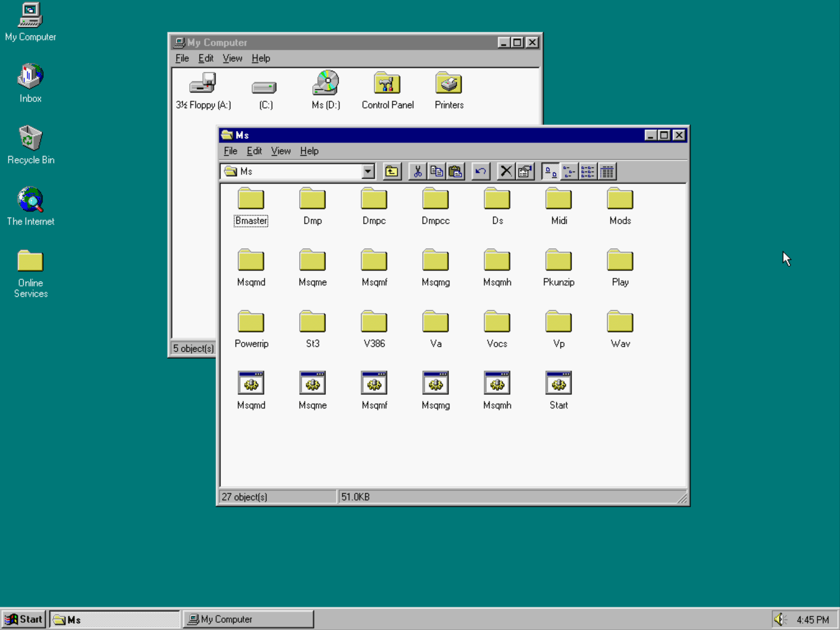
Task: Click My Computer taskbar button
Action: (x=248, y=619)
